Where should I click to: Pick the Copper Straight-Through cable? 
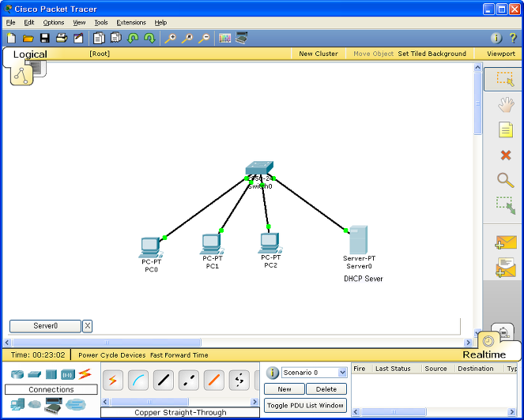point(164,381)
